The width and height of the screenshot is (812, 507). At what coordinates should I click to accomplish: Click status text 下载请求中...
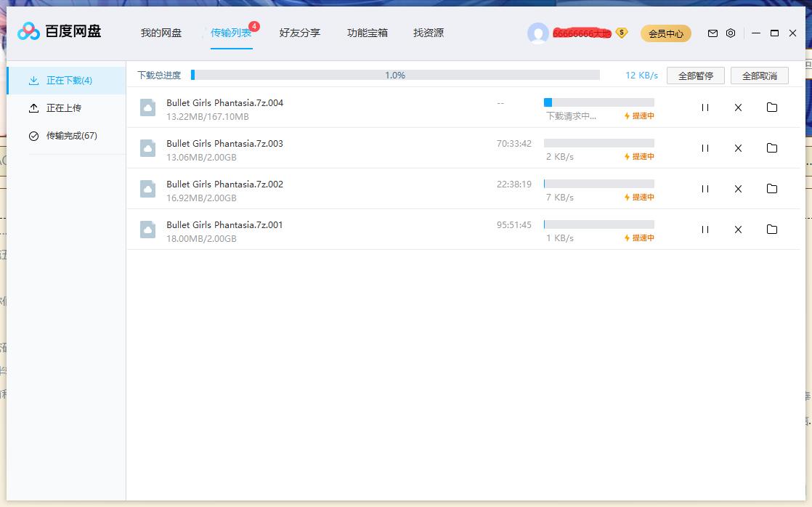pos(571,116)
